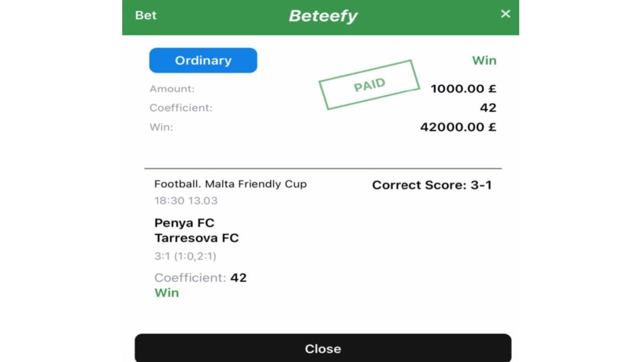Screen dimensions: 644x362
Task: Click the Penya FC team name
Action: (184, 223)
